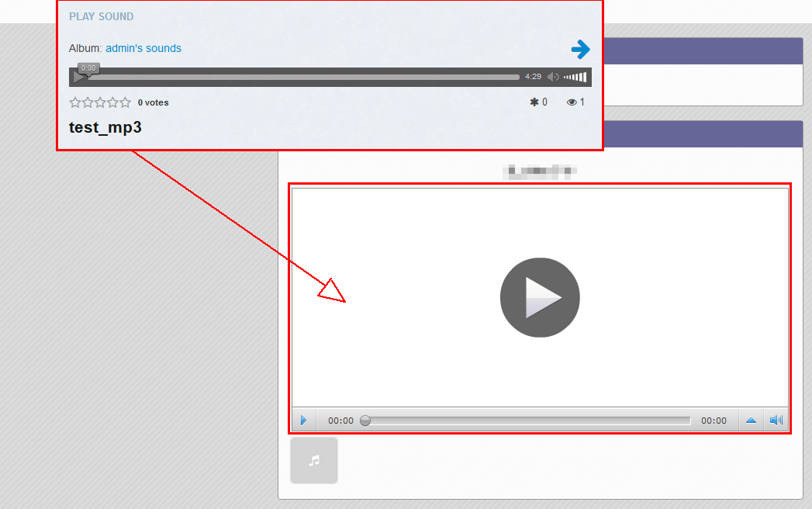Click the PLAY SOUND heading
The image size is (812, 509).
click(x=102, y=16)
